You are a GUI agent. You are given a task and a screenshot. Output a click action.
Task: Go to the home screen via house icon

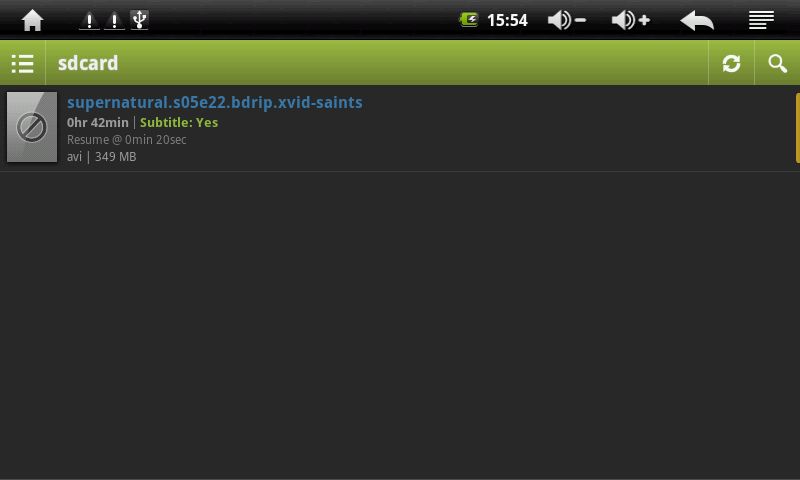pos(32,20)
